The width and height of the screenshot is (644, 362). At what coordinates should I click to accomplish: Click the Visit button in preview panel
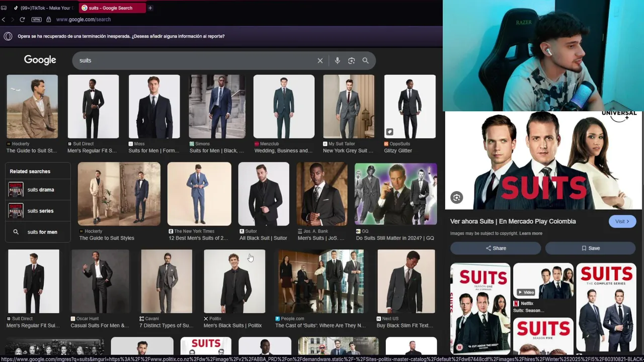point(622,221)
